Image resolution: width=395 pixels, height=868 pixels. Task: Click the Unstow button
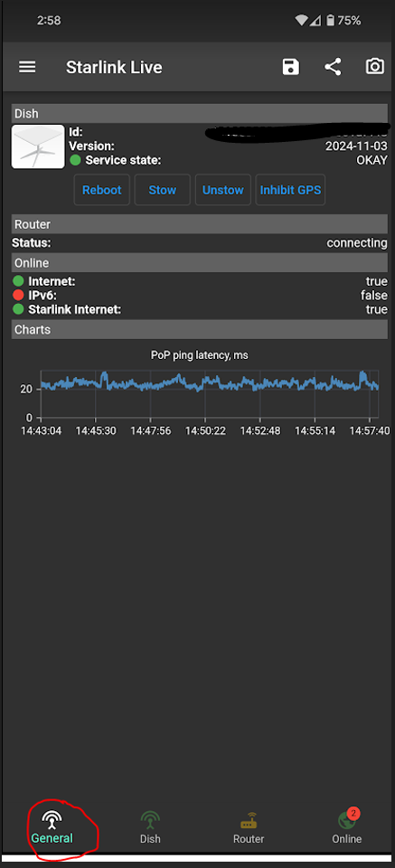pyautogui.click(x=223, y=190)
